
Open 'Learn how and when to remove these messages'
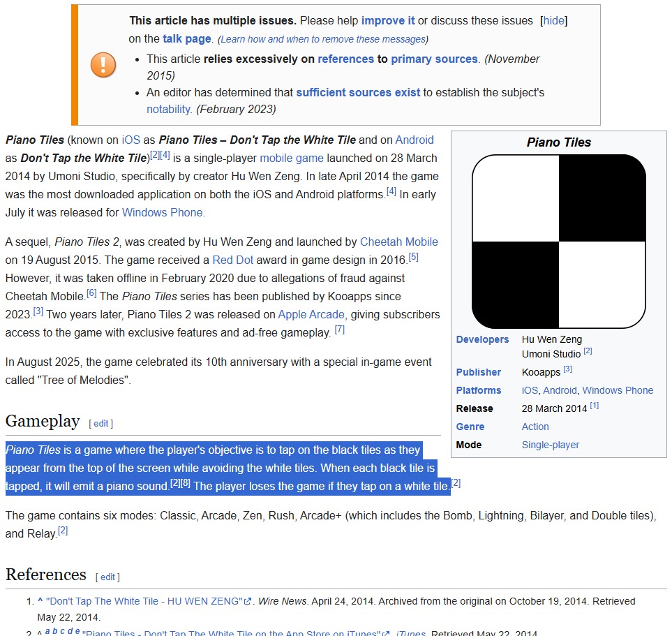coord(322,39)
